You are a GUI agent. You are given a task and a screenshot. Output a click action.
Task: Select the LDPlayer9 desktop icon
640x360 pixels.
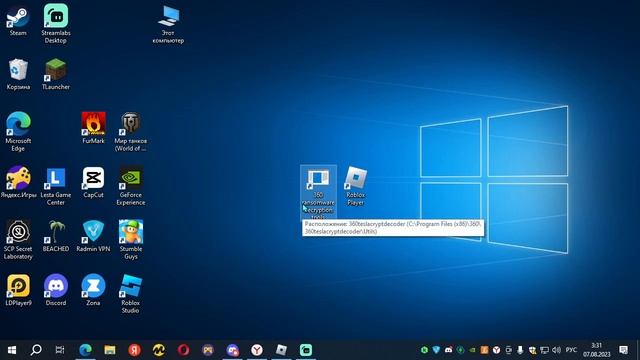[x=18, y=290]
